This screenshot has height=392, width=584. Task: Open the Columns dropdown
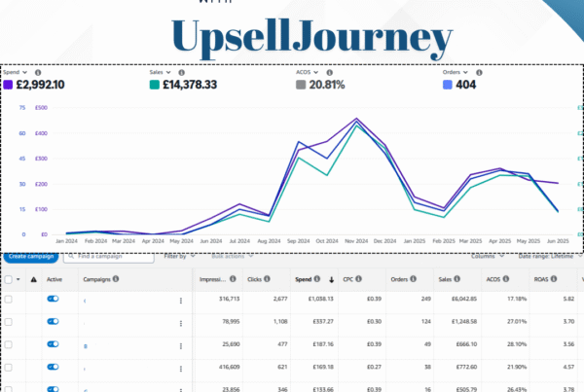point(488,256)
